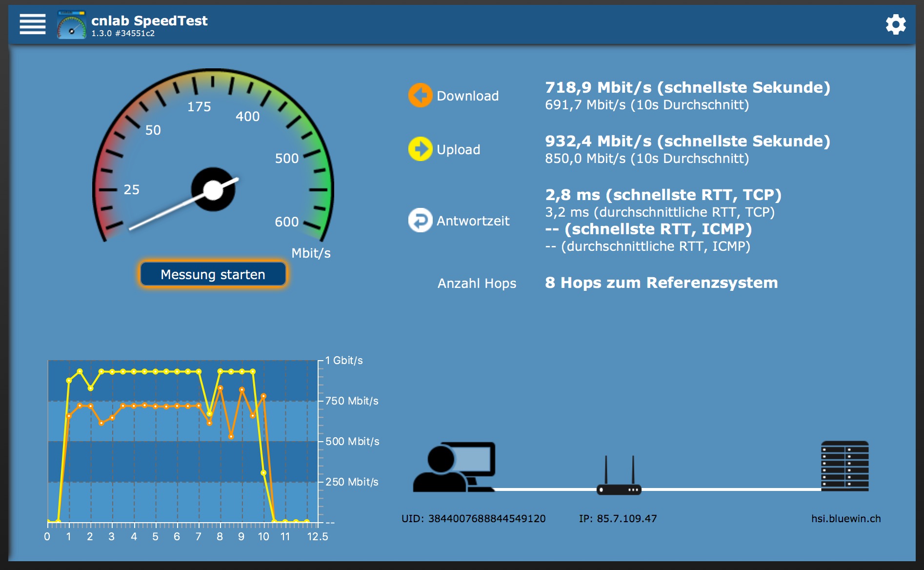924x570 pixels.
Task: Click 691,7 Mbit/s download average
Action: pos(647,105)
